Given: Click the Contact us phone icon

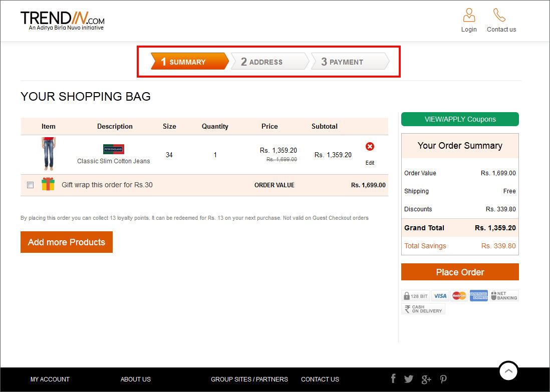Looking at the screenshot, I should [x=499, y=15].
